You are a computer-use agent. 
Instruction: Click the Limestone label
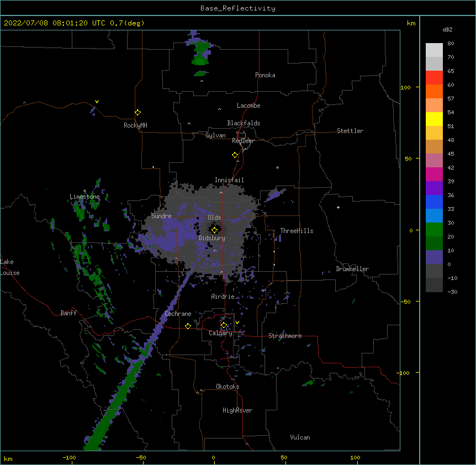coord(84,197)
